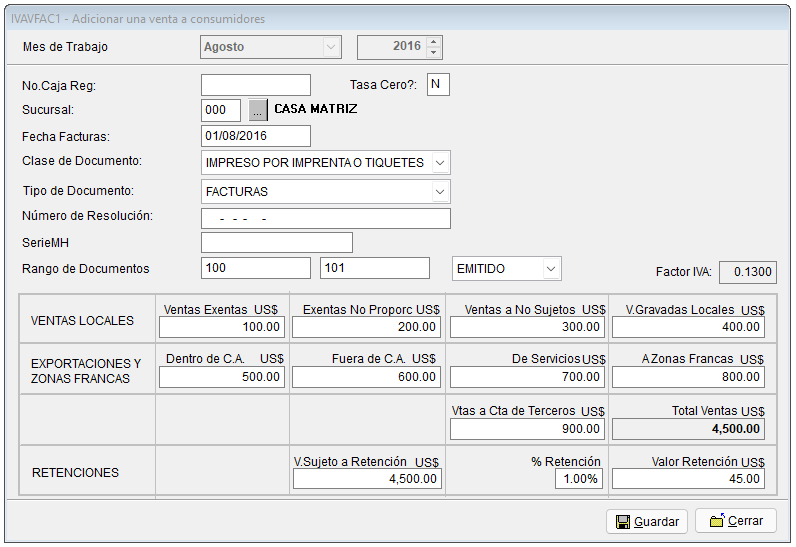Click the range start field 100
Image resolution: width=796 pixels, height=547 pixels.
(x=256, y=268)
